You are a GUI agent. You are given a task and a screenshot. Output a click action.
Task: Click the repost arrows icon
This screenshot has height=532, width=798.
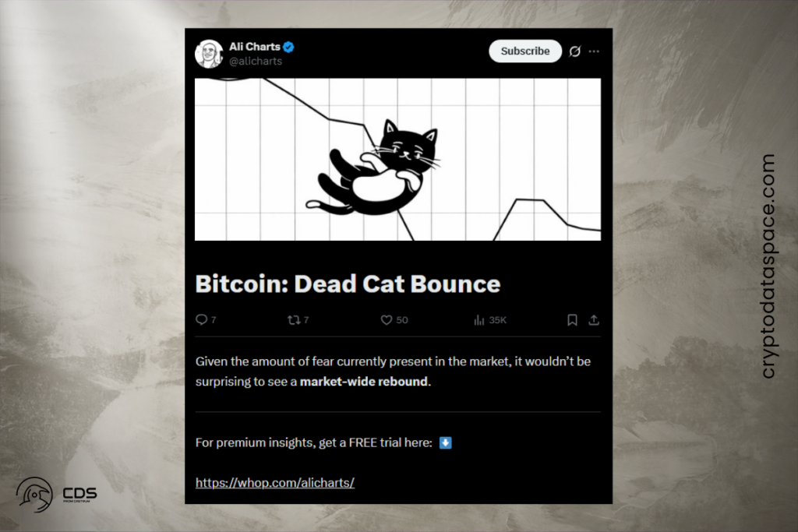(294, 319)
